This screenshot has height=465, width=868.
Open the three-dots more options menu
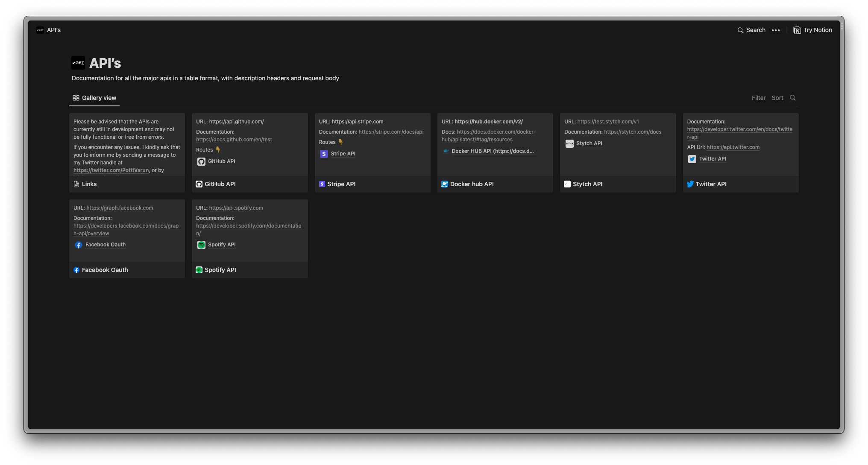776,30
